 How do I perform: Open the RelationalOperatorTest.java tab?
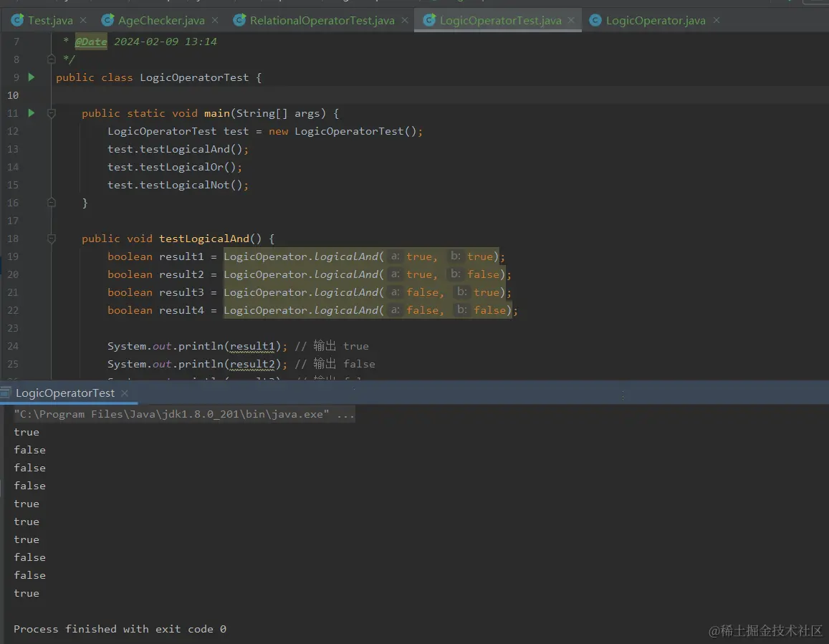point(322,21)
